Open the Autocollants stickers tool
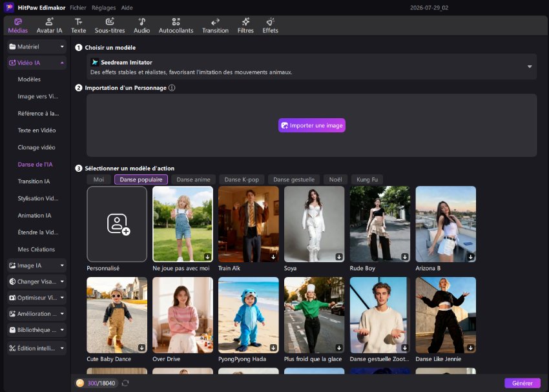This screenshot has width=549, height=392. click(x=176, y=26)
